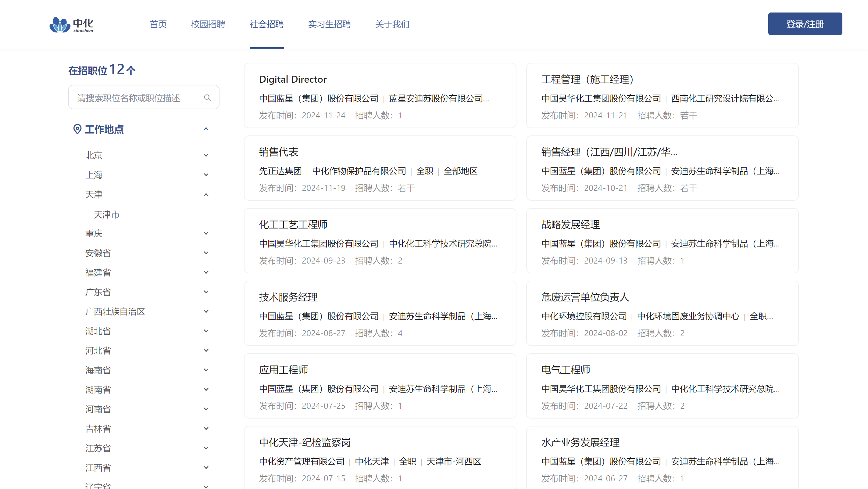This screenshot has width=868, height=489.
Task: Expand the 广东省 location chevron
Action: (x=206, y=292)
